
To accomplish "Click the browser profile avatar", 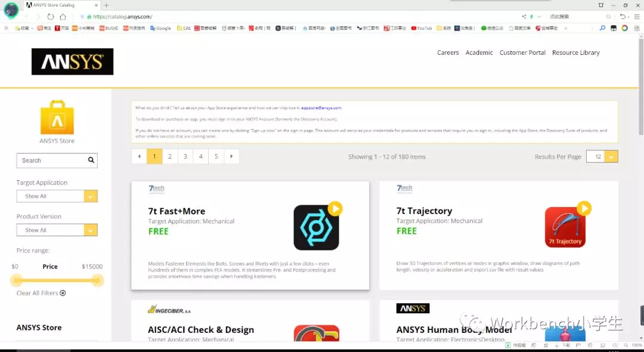I will click(x=11, y=10).
